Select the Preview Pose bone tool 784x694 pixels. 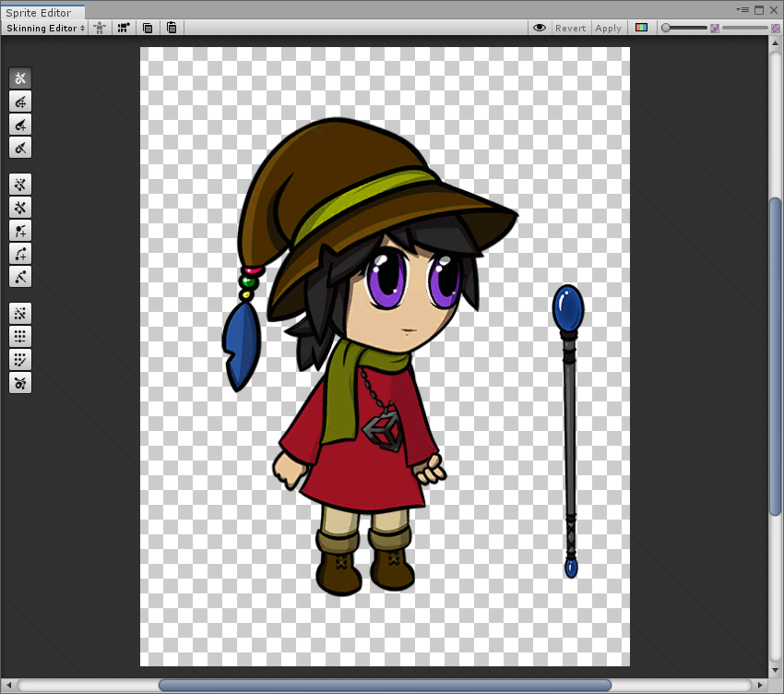(20, 78)
